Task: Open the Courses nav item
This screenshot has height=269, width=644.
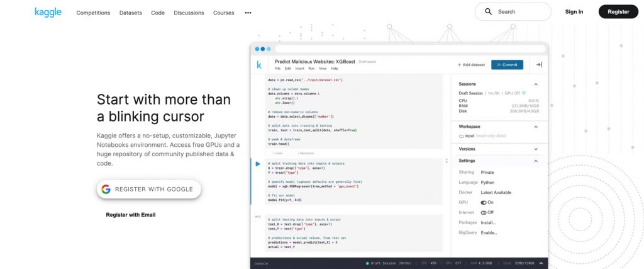Action: point(223,13)
